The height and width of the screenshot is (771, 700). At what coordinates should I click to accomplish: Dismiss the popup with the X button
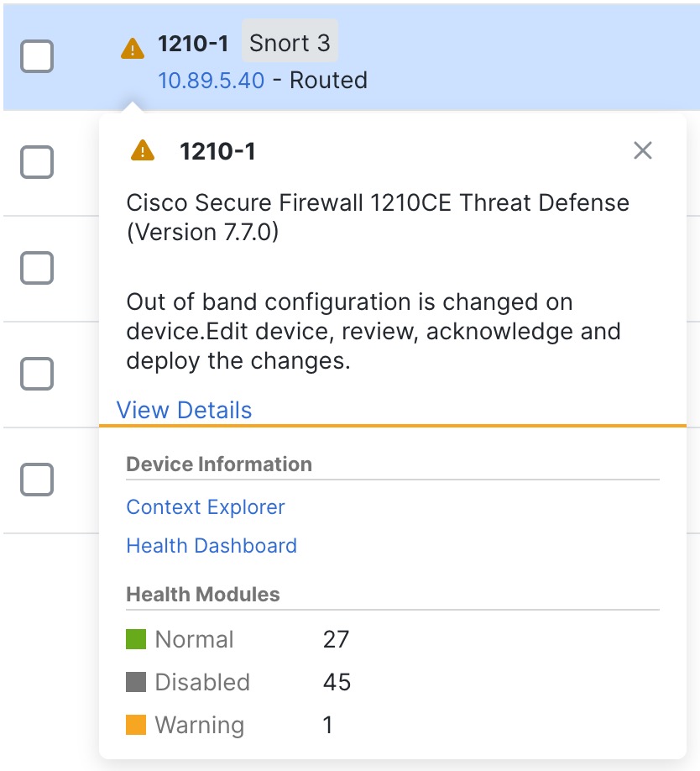click(643, 150)
